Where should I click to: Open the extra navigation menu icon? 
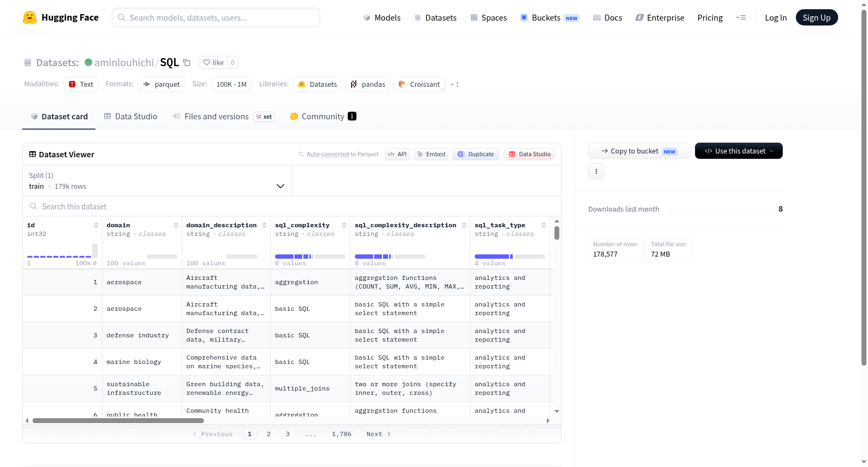(741, 17)
